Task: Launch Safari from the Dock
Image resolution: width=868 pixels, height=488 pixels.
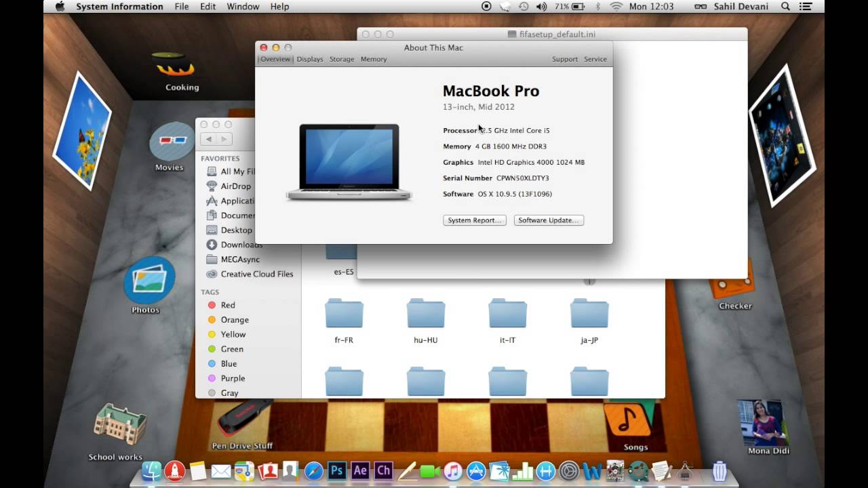Action: tap(314, 471)
